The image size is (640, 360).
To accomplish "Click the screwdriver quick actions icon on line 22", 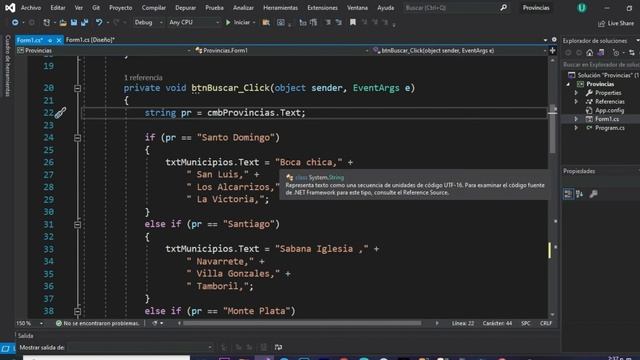I will click(60, 113).
